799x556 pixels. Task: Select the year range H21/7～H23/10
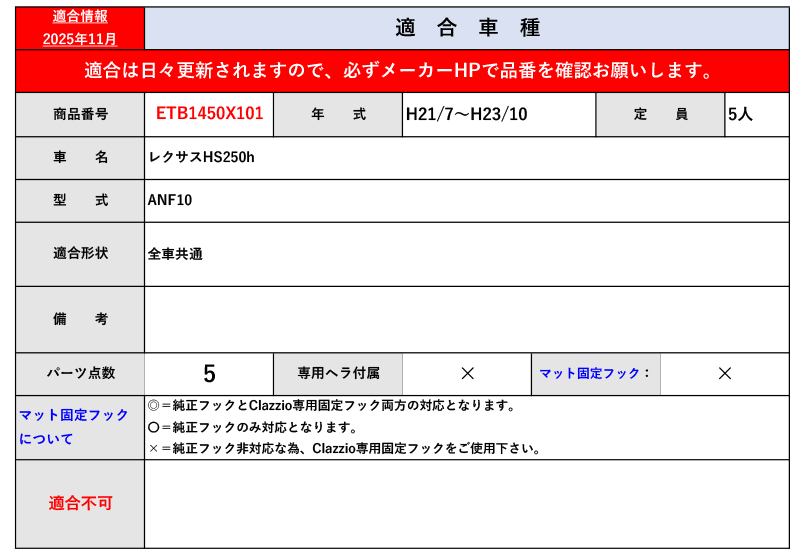coord(466,114)
